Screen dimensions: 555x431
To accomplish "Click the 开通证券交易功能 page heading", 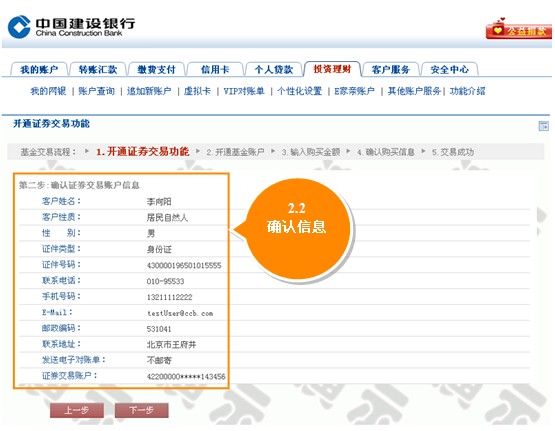I will pos(51,124).
